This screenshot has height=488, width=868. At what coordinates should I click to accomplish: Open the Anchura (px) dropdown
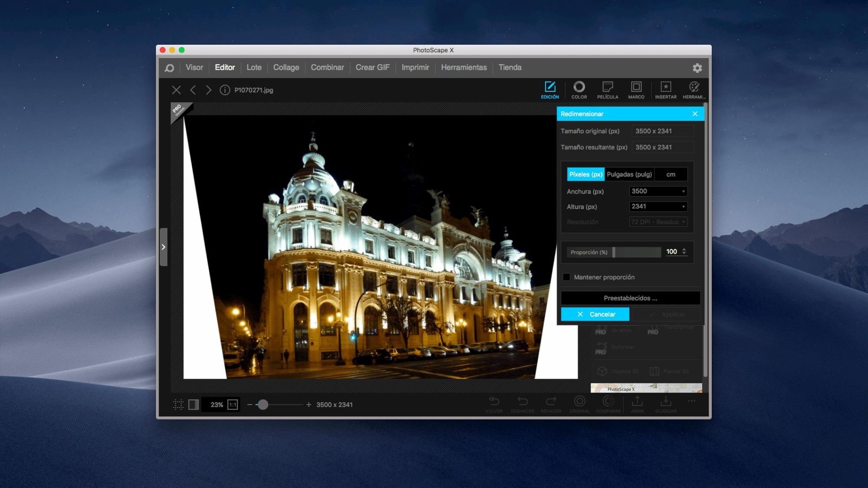[658, 191]
